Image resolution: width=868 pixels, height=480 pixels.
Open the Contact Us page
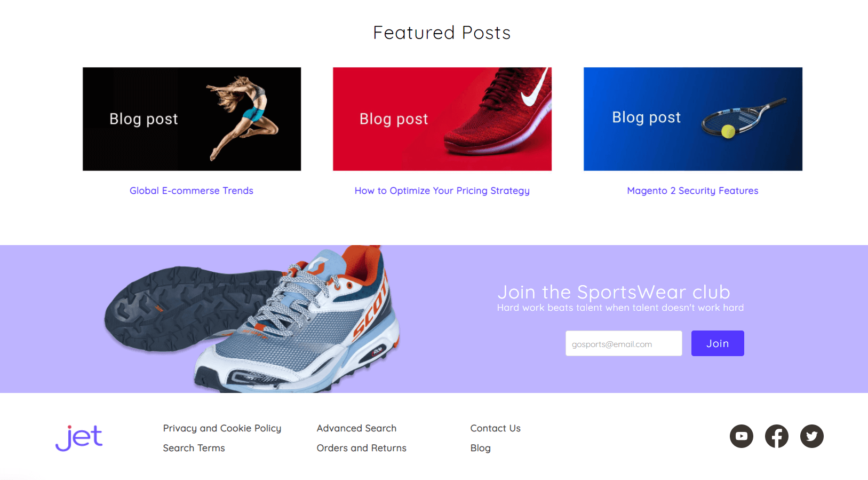click(x=495, y=428)
